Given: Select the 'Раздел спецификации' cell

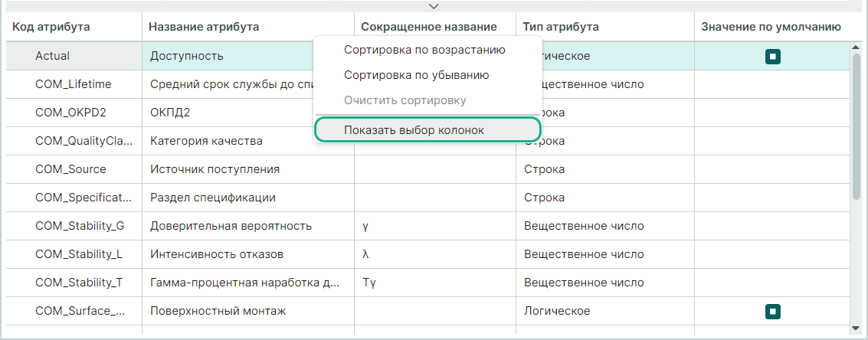Looking at the screenshot, I should coord(213,198).
